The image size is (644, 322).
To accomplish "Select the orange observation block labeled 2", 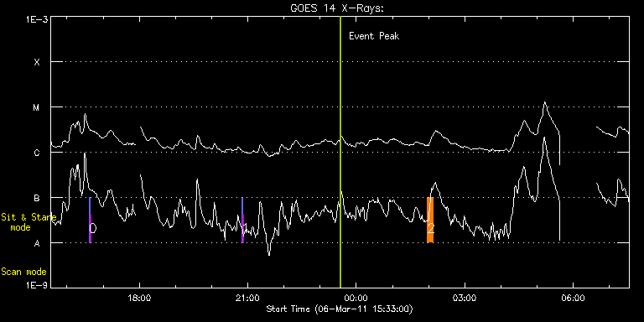I will 430,221.
